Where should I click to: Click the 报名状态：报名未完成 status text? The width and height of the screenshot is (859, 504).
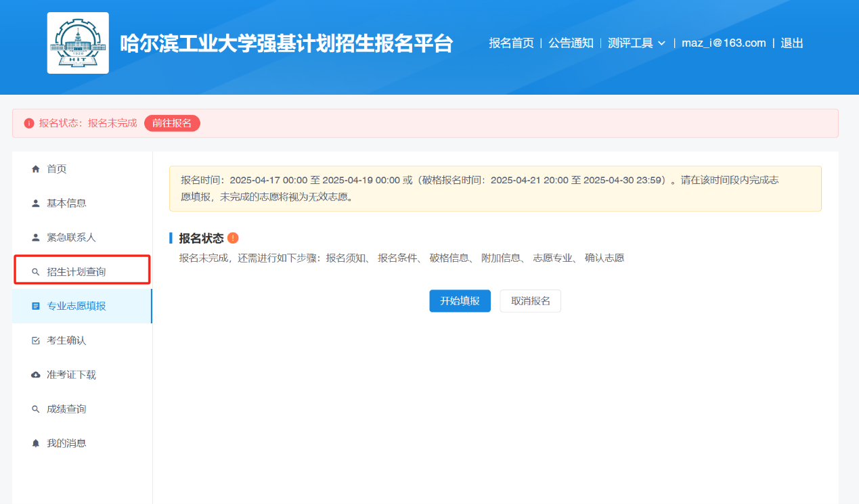tap(88, 123)
